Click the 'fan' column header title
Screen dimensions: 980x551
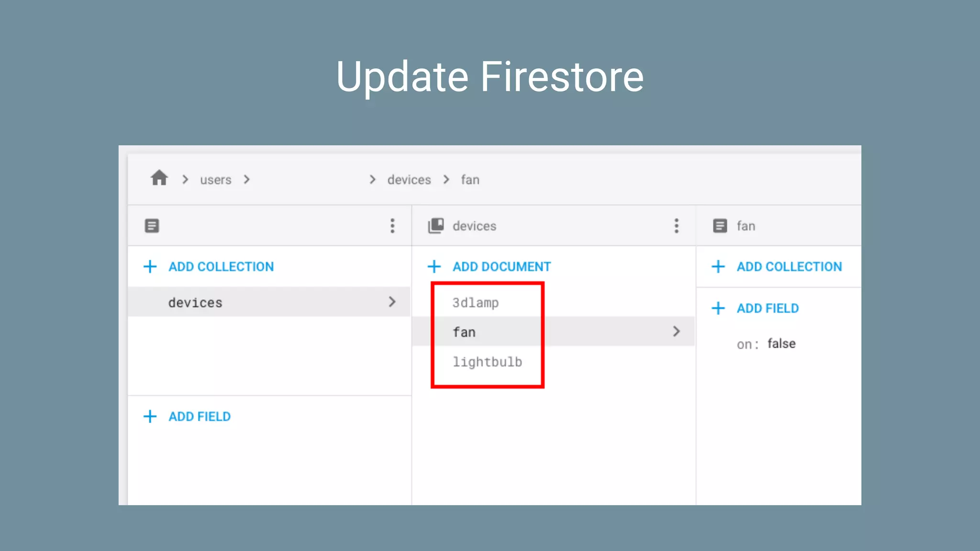[x=746, y=226]
